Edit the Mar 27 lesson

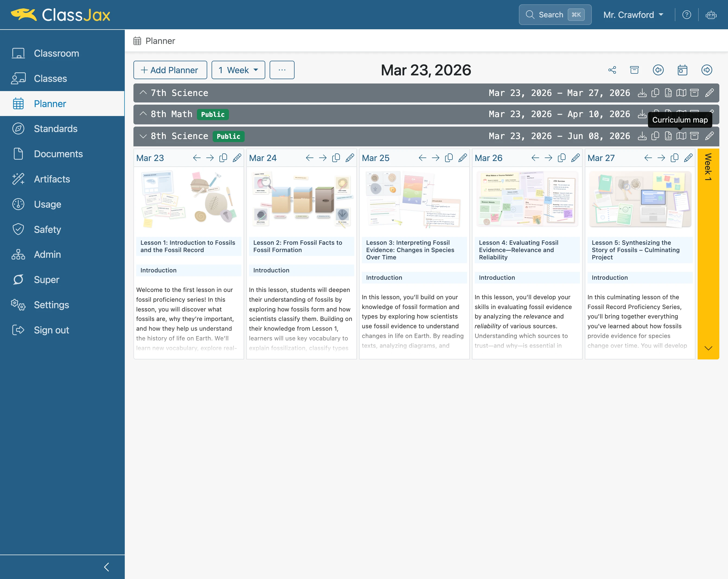[x=688, y=158]
